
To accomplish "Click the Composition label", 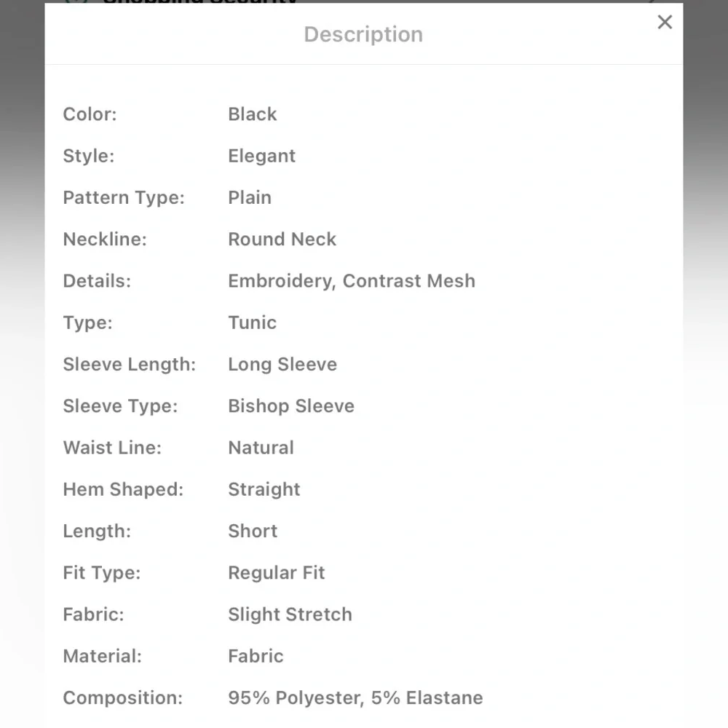I will 123,697.
